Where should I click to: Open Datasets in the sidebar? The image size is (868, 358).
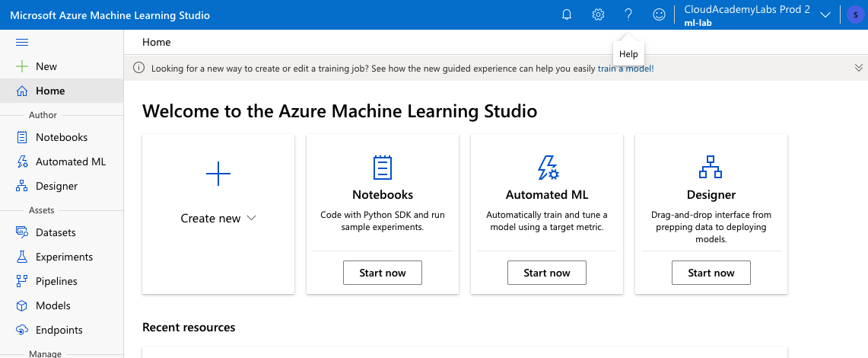click(x=56, y=233)
